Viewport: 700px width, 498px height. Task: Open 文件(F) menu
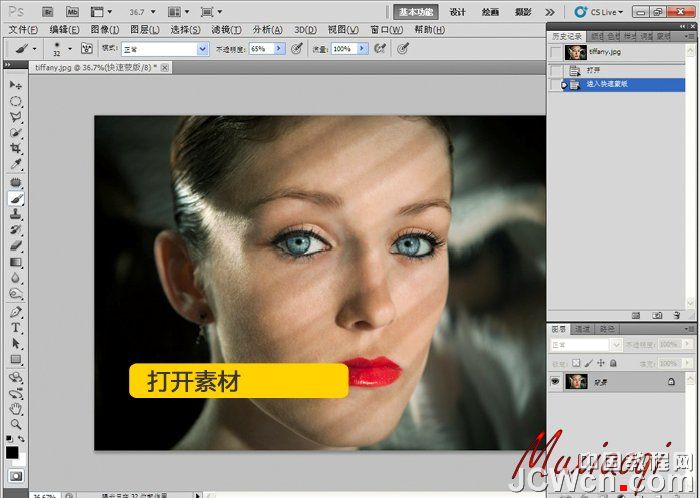tap(23, 29)
